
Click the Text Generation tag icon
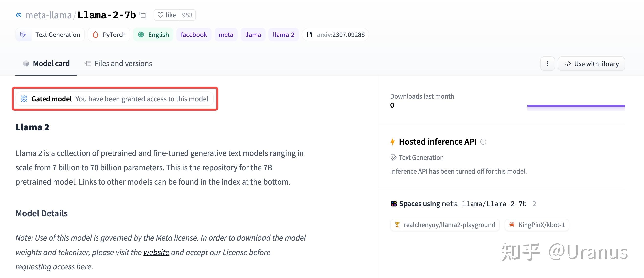pyautogui.click(x=23, y=35)
